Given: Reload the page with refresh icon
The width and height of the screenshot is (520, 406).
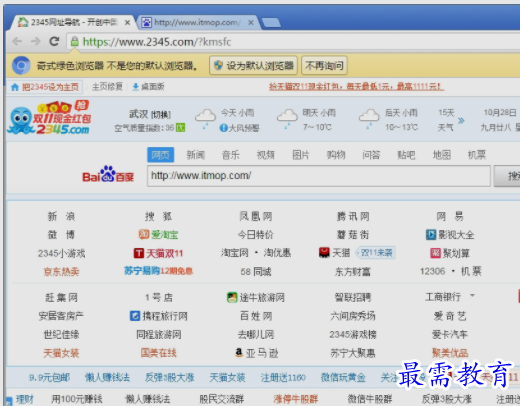Looking at the screenshot, I should click(54, 41).
